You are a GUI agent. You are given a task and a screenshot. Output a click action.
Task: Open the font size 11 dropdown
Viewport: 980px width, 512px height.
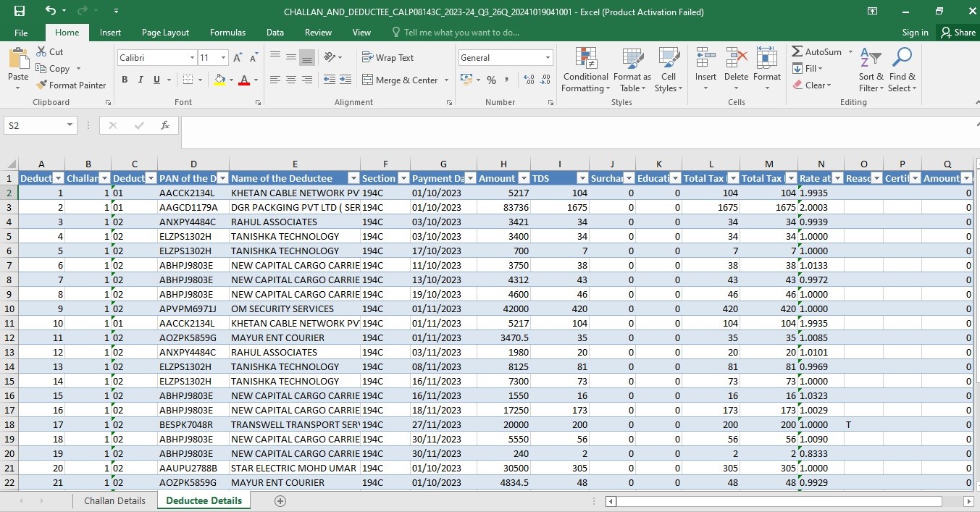224,57
